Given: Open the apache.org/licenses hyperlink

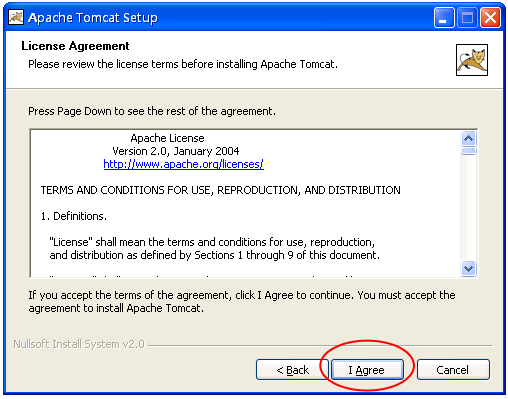Looking at the screenshot, I should (183, 164).
